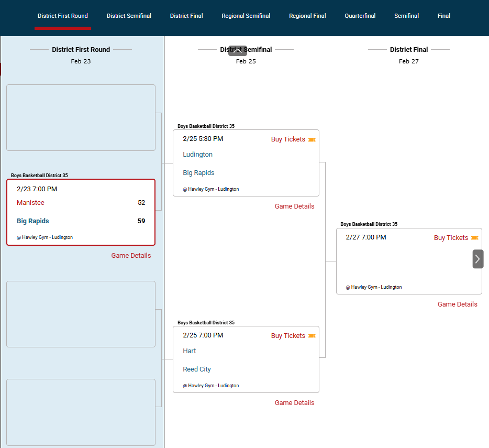
Task: Click the ticket icon for the 2/27 final
Action: pyautogui.click(x=474, y=238)
